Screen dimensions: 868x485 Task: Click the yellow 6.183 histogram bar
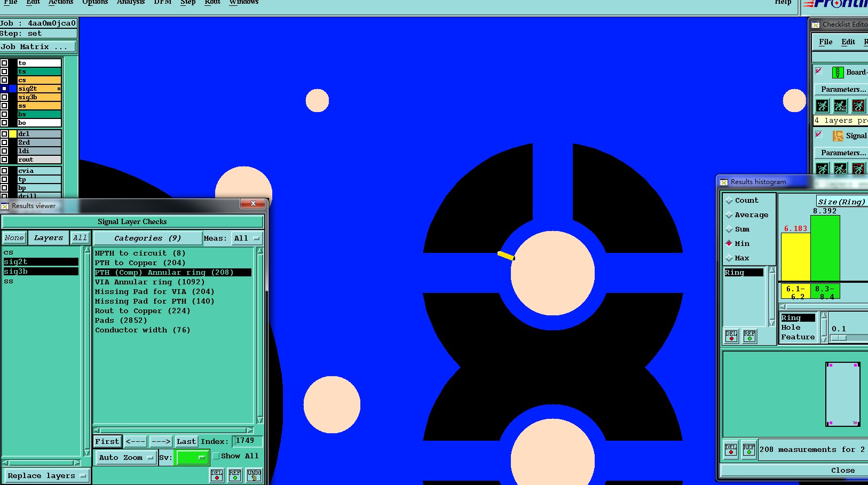(796, 257)
